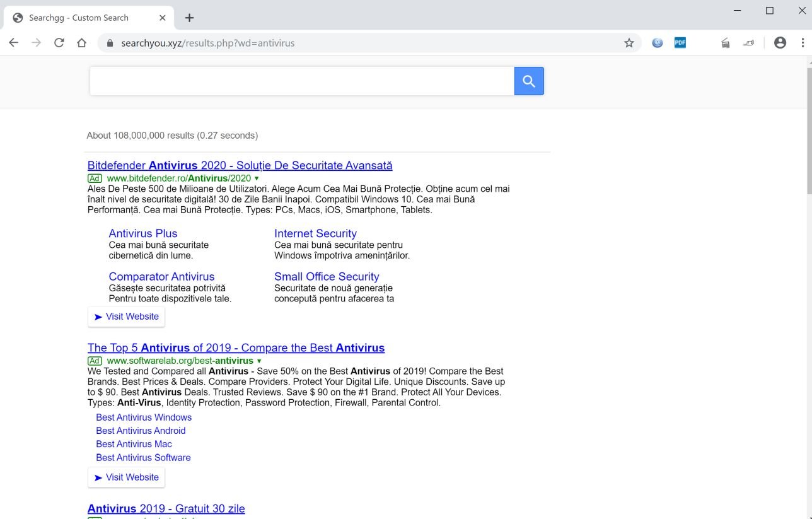This screenshot has width=812, height=519.
Task: Click the Ad badge beside the bitdefender.ro URL
Action: (x=95, y=178)
